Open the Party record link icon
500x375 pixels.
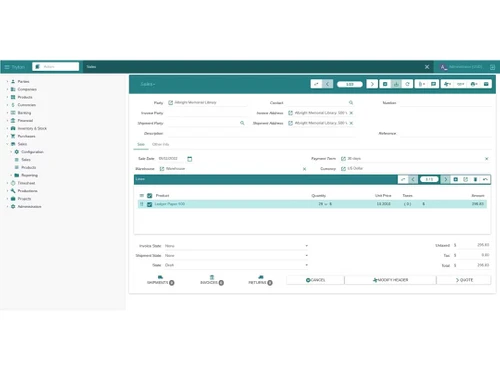tap(171, 103)
